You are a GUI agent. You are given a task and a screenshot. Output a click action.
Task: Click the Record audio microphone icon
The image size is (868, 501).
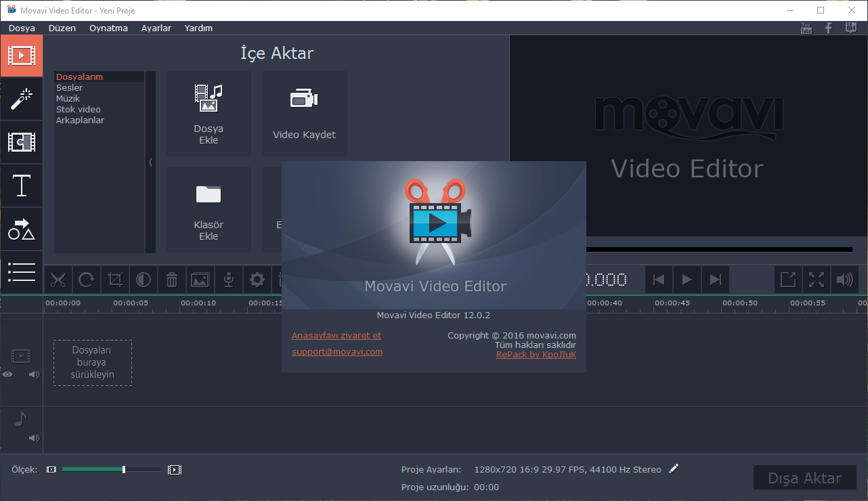tap(229, 280)
